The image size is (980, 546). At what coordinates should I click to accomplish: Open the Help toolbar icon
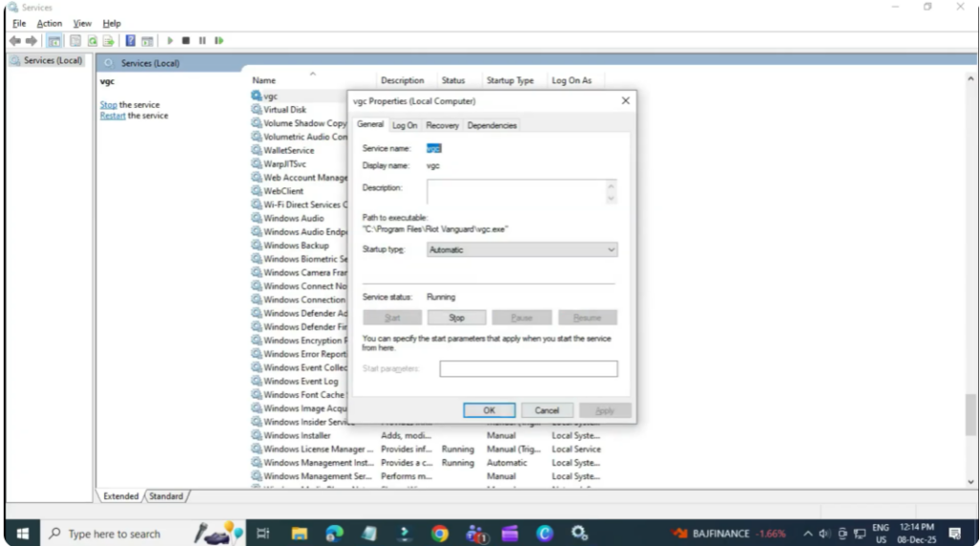130,40
